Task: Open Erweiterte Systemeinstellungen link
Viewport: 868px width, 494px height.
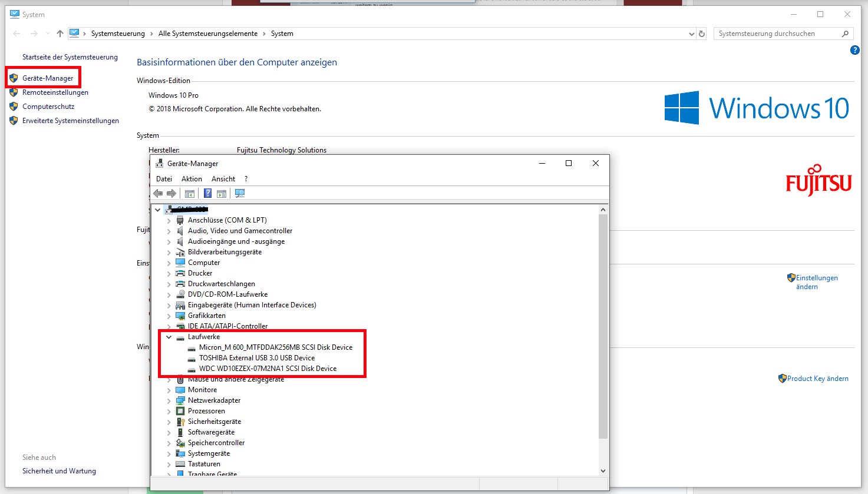Action: [71, 121]
